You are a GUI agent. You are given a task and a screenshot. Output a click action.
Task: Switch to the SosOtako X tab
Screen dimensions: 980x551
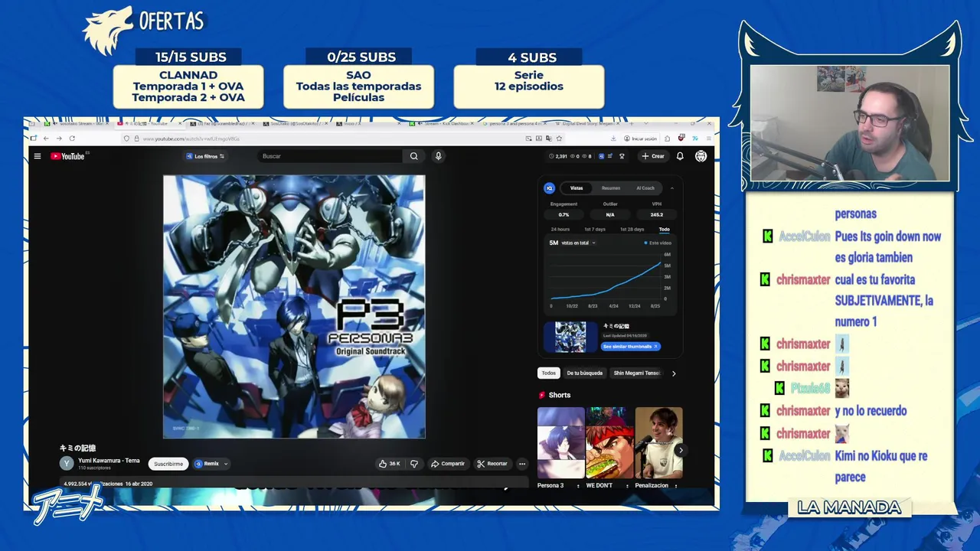[x=295, y=123]
